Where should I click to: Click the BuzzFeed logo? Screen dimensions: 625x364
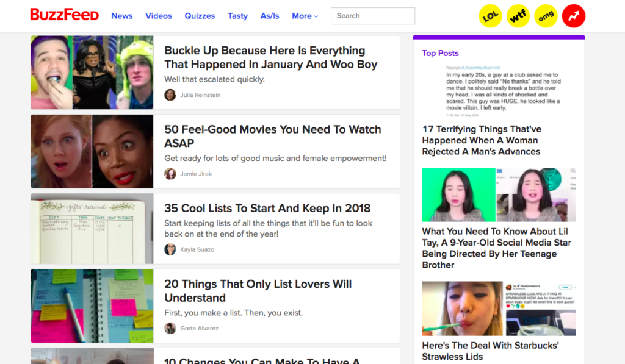[x=65, y=15]
